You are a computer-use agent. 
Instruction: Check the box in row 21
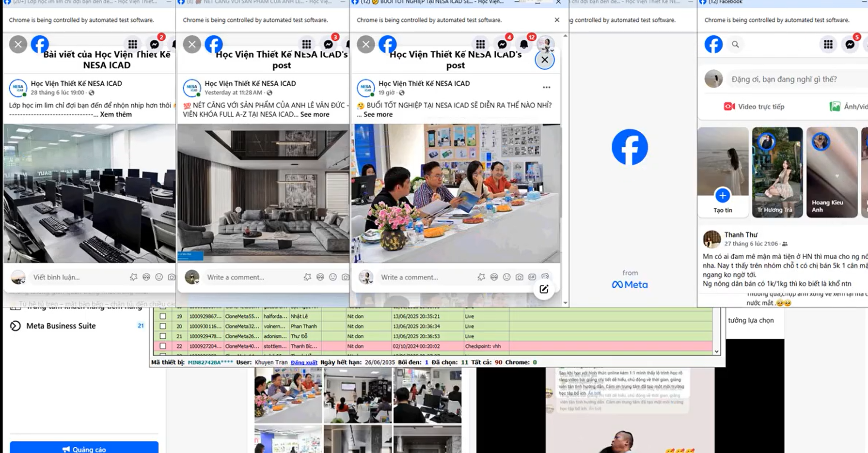pyautogui.click(x=163, y=336)
